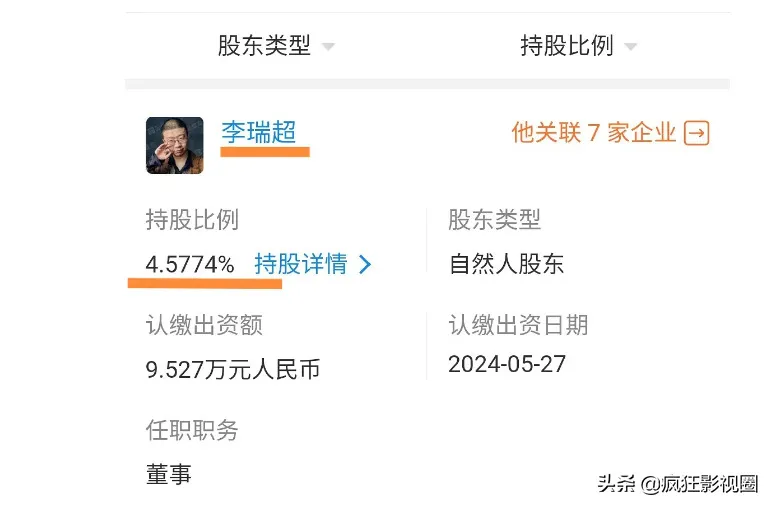Click the 任职职务 field label
This screenshot has width=773, height=508.
tap(192, 430)
